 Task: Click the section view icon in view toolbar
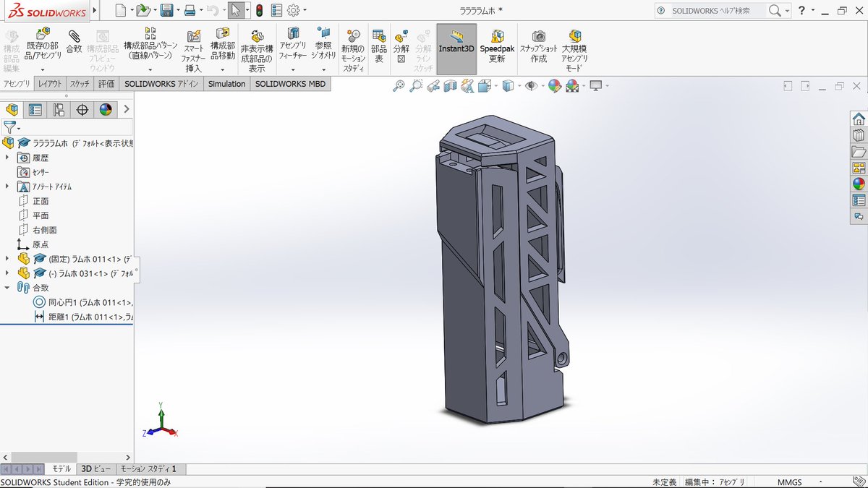coord(451,86)
